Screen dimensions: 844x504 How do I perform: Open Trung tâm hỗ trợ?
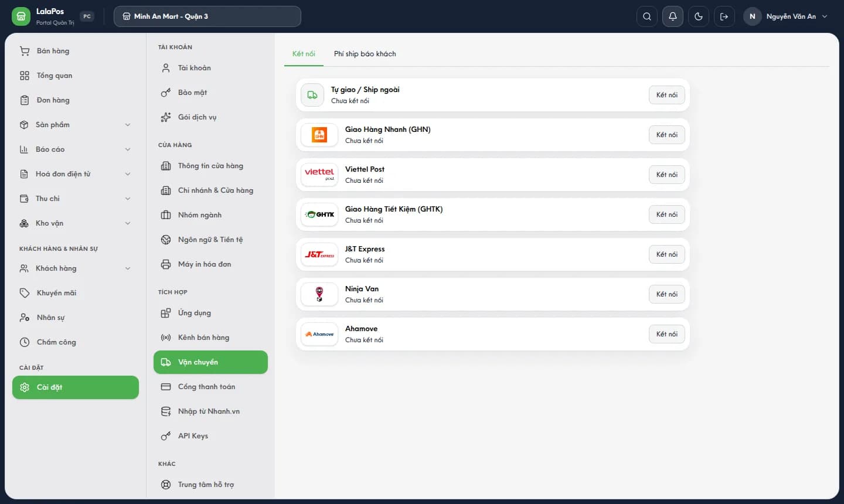click(x=210, y=485)
